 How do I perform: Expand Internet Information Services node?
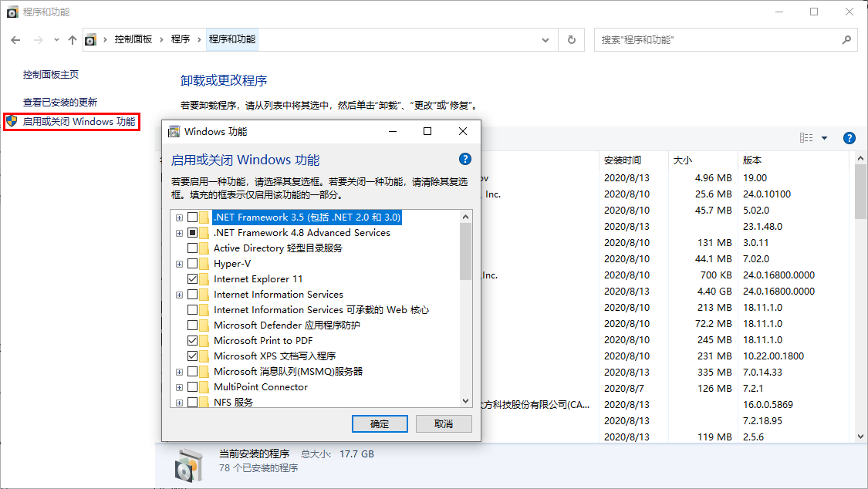pyautogui.click(x=179, y=295)
